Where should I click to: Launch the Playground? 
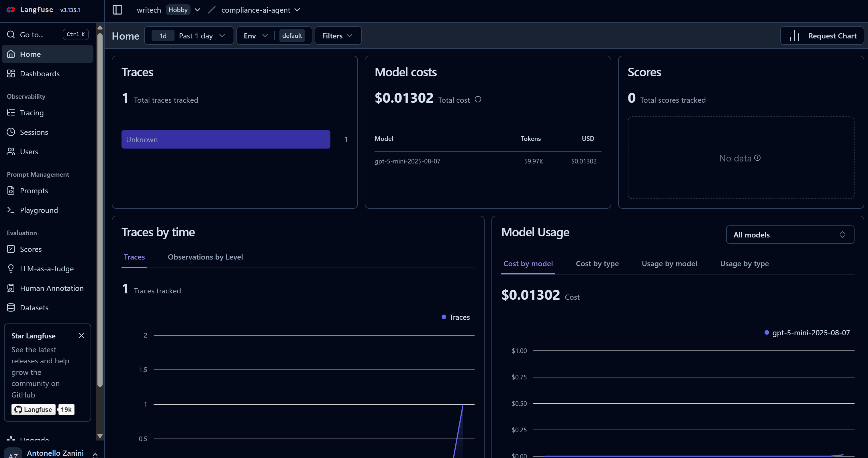coord(39,210)
